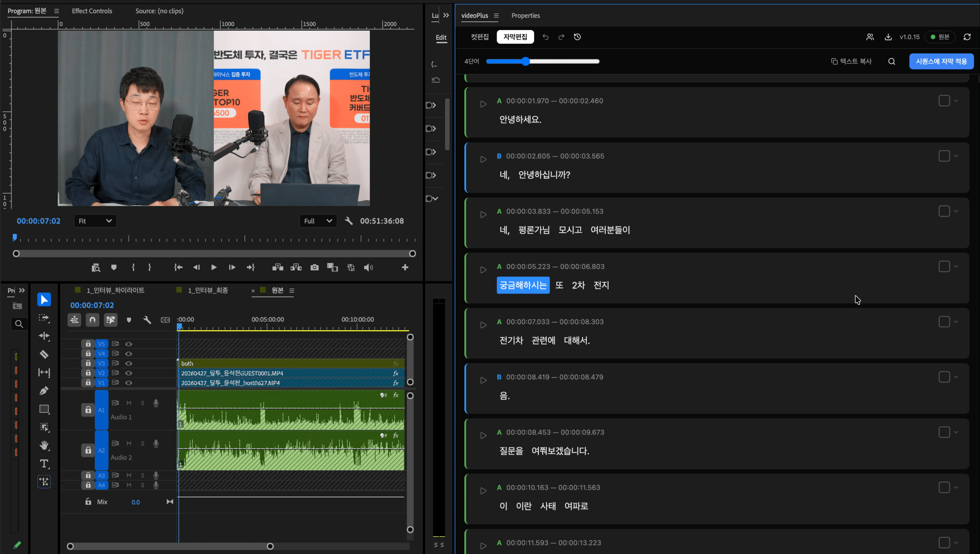
Task: Open the 1_인터뷰_하이라이트 sequence tab
Action: pos(115,290)
